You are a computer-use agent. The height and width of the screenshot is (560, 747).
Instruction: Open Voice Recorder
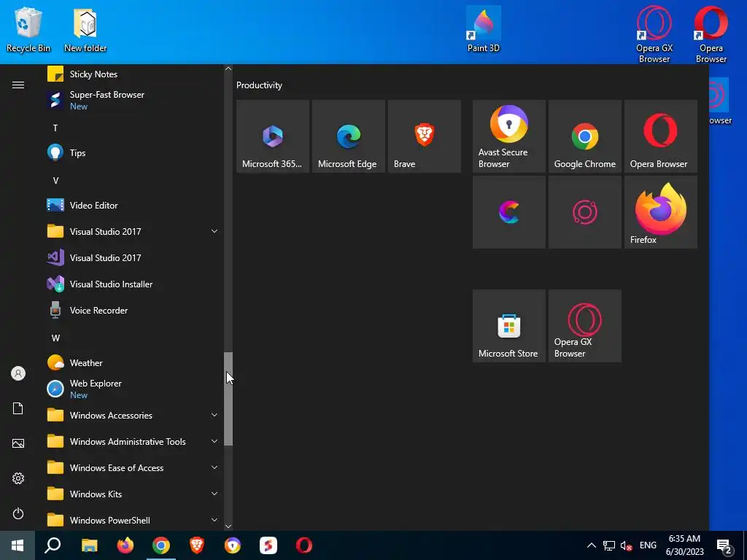point(133,310)
